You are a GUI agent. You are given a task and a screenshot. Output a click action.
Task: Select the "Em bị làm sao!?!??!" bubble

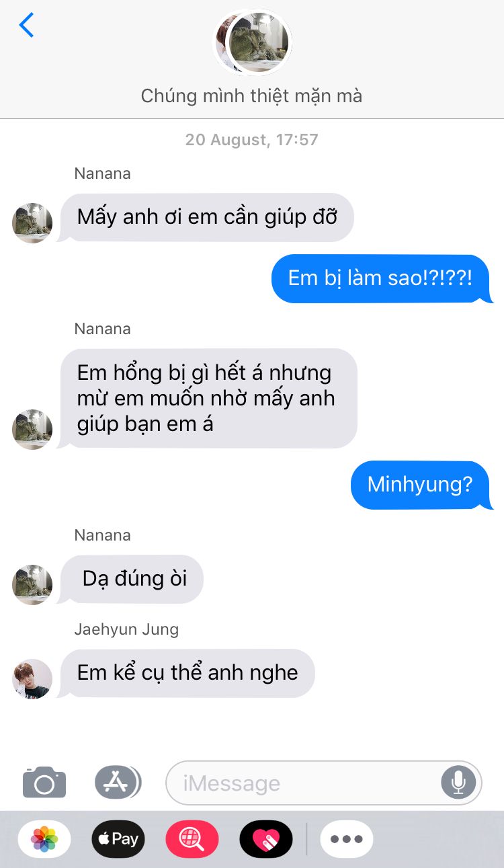pyautogui.click(x=382, y=278)
